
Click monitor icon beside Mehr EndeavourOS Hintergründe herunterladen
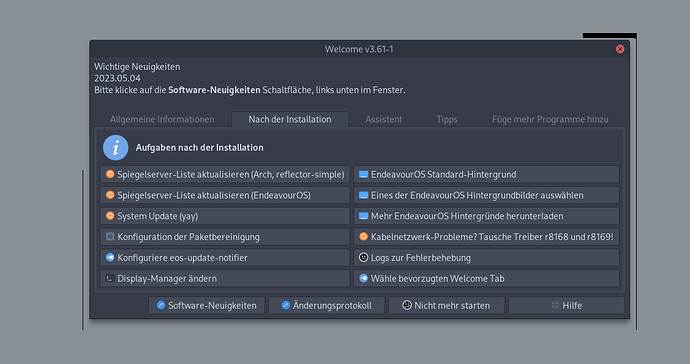point(363,216)
